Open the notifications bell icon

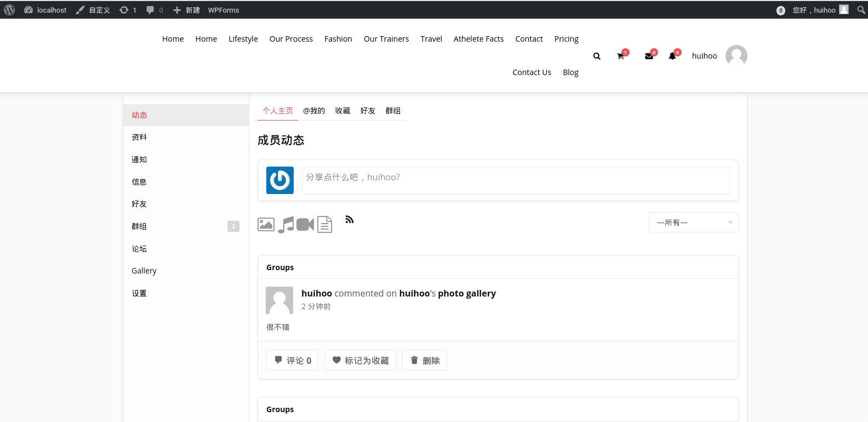click(x=672, y=56)
